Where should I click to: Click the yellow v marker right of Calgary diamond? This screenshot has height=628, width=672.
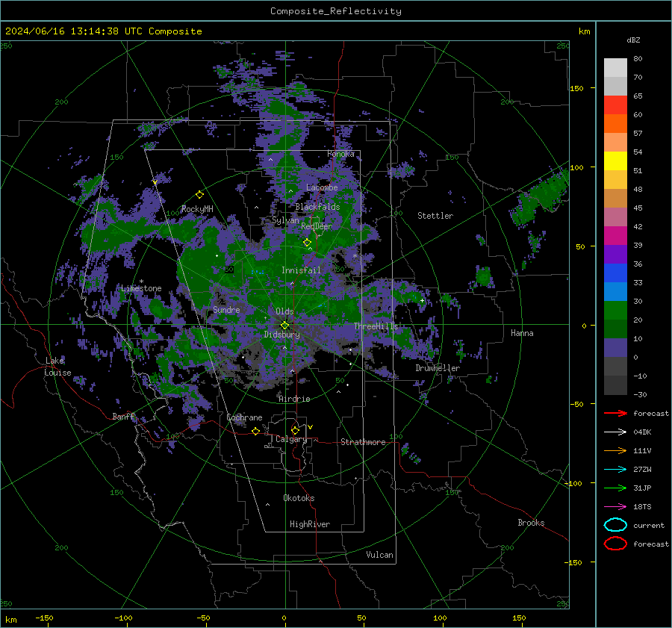coord(311,427)
